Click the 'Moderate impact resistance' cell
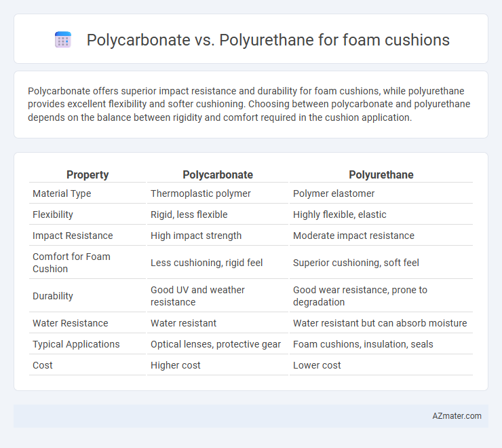 point(353,236)
